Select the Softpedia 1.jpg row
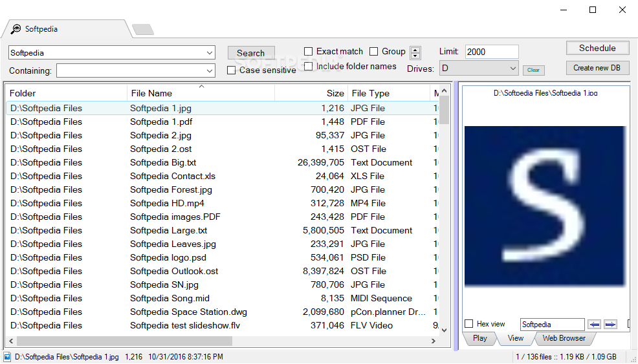Viewport: 638px width, 364px height. pyautogui.click(x=223, y=108)
